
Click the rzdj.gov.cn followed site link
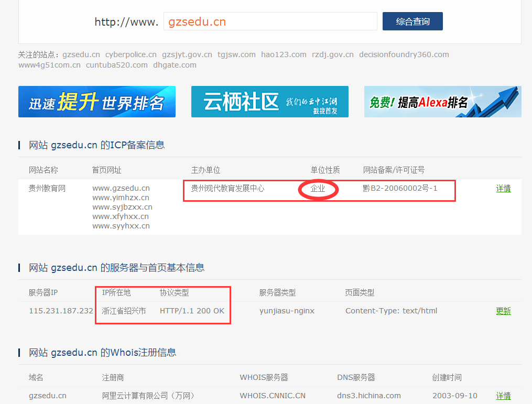(332, 54)
